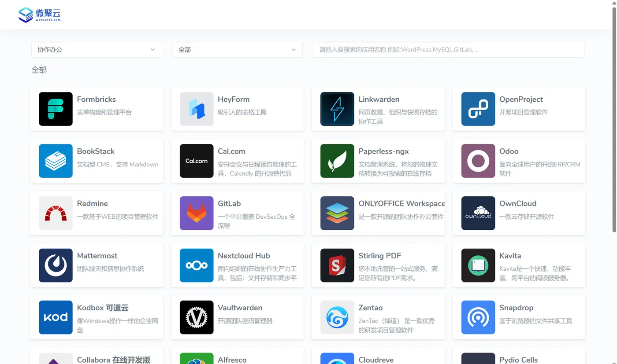
Task: Select the Kodbox 可道云 title
Action: pos(103,308)
